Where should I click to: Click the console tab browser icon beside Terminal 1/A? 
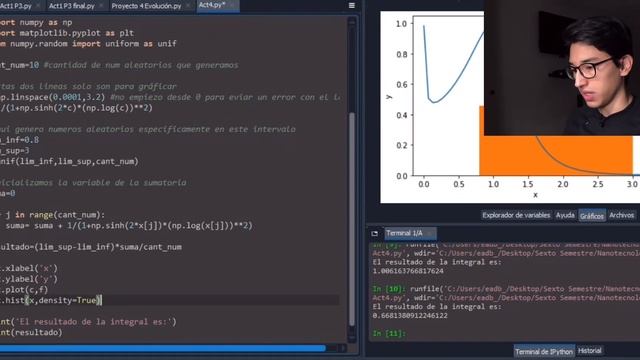pos(374,233)
